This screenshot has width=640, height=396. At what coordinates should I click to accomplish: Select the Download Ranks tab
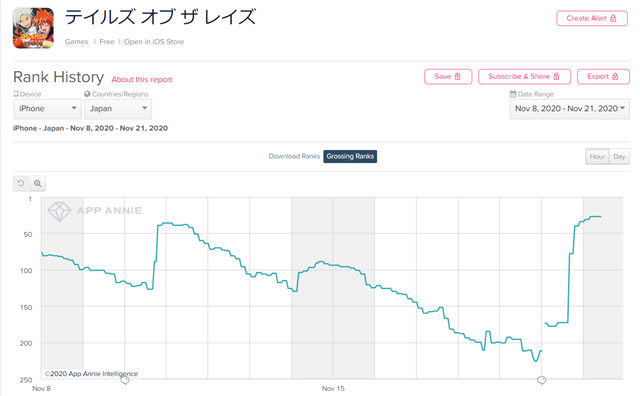click(294, 156)
